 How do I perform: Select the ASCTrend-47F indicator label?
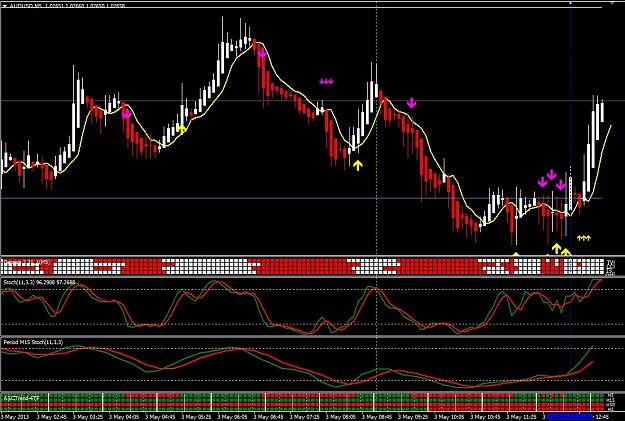click(x=21, y=398)
